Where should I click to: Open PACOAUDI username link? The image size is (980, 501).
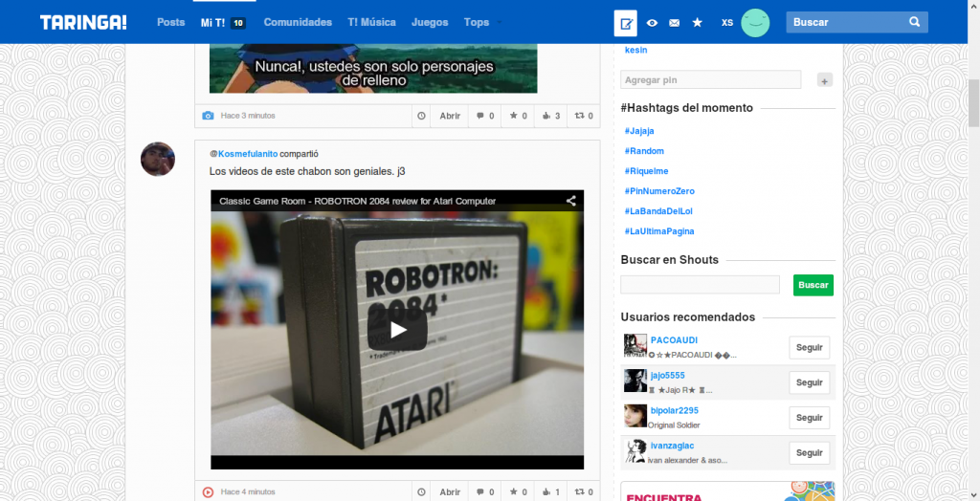(x=674, y=340)
